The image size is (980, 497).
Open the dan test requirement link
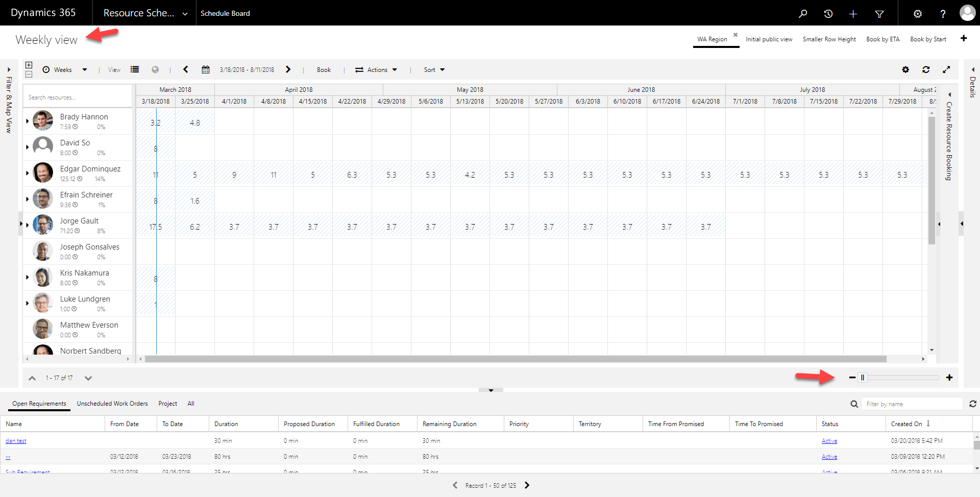[16, 440]
